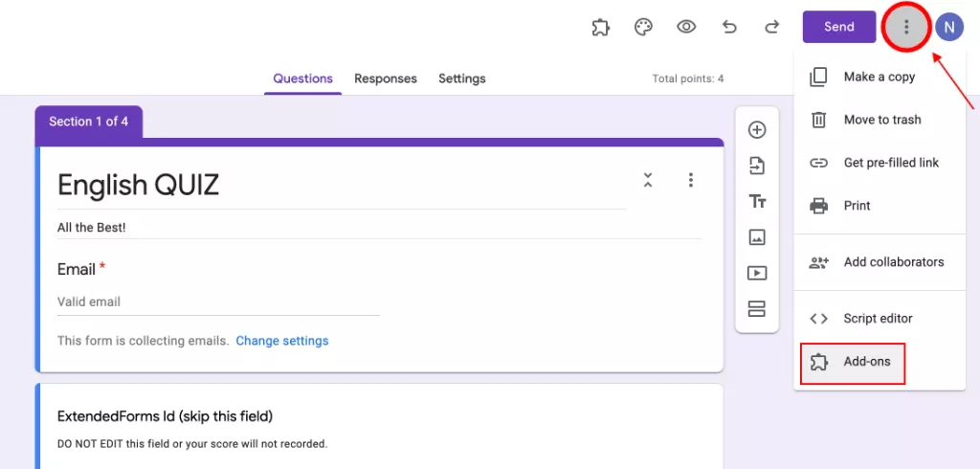Open English QUIZ section options menu

[691, 180]
